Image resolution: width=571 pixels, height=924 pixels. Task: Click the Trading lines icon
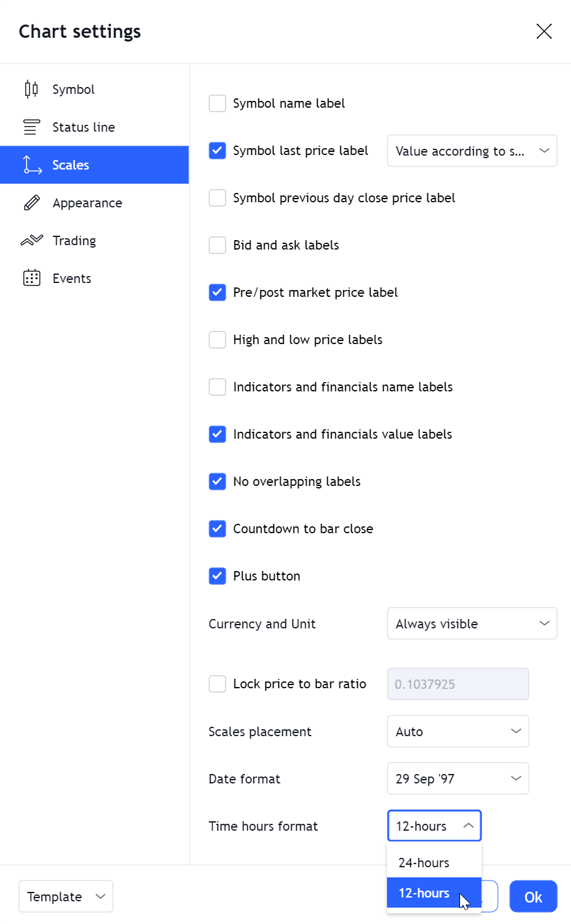(32, 240)
